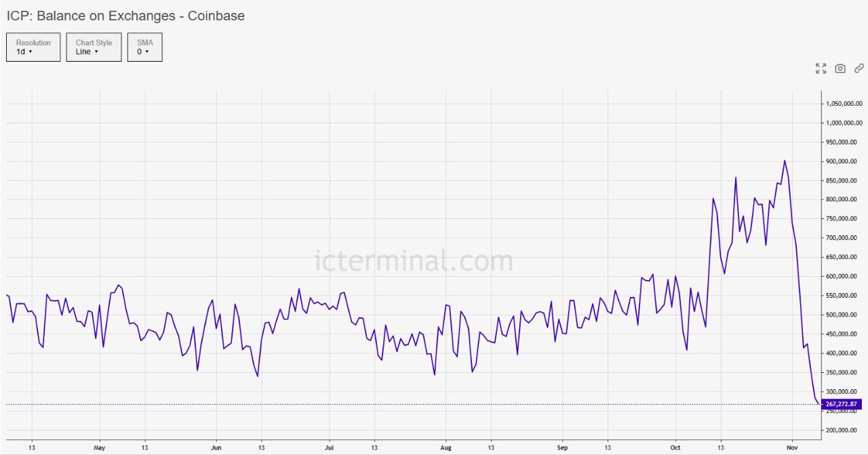
Task: Click the Jul label on time axis
Action: [x=330, y=448]
